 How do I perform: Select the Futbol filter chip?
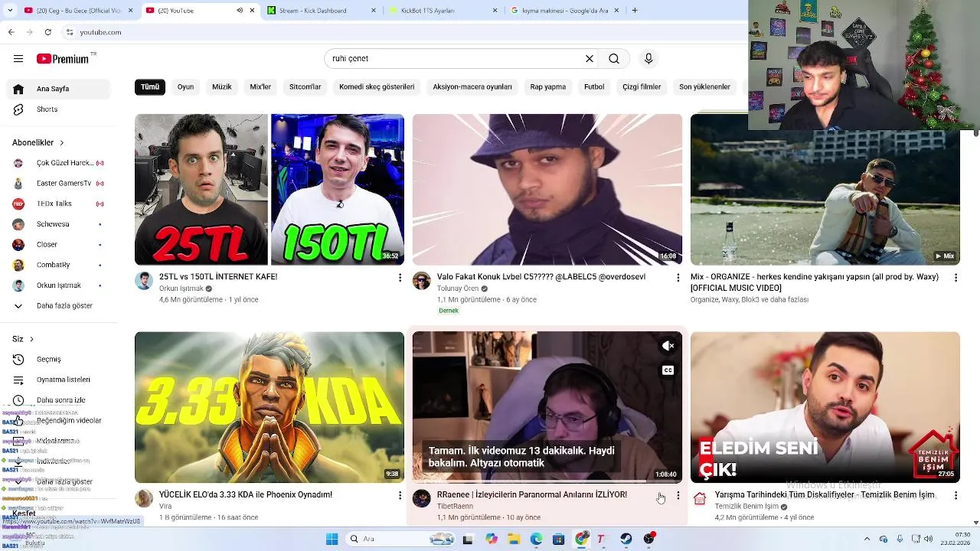coord(594,87)
